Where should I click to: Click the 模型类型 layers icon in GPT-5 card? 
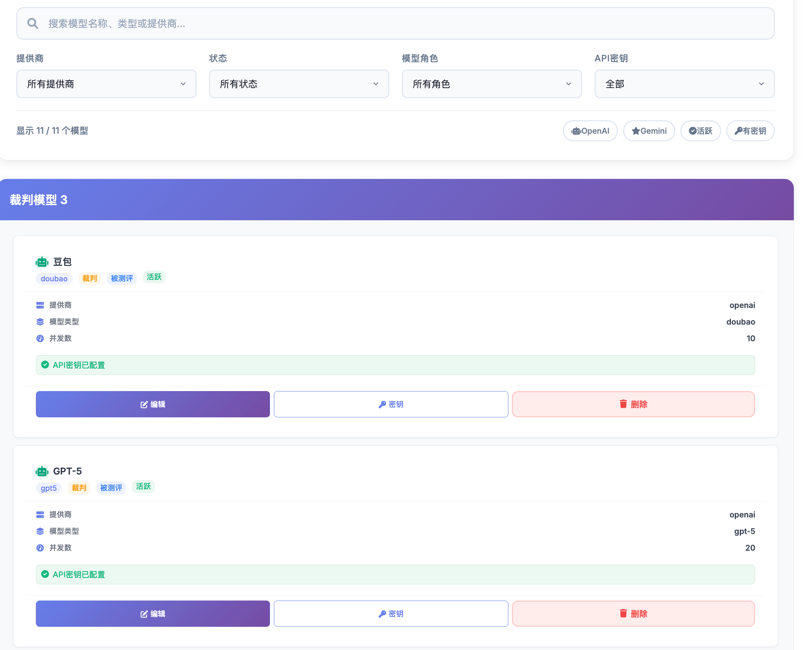pyautogui.click(x=40, y=531)
